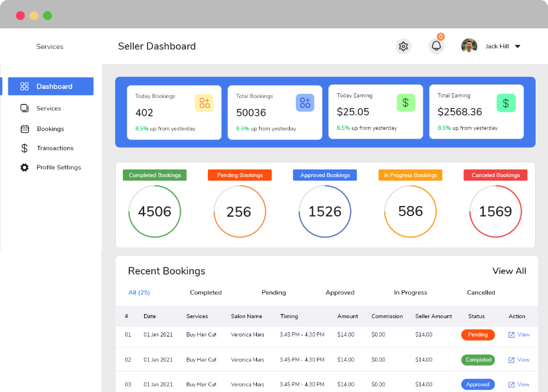Expand the Jack Hill dropdown arrow
The height and width of the screenshot is (392, 548).
pos(518,47)
